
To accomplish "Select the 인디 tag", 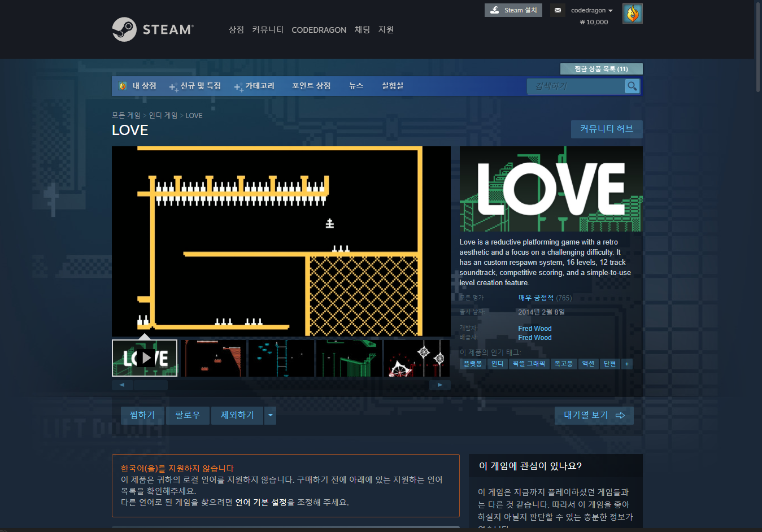I will point(497,364).
